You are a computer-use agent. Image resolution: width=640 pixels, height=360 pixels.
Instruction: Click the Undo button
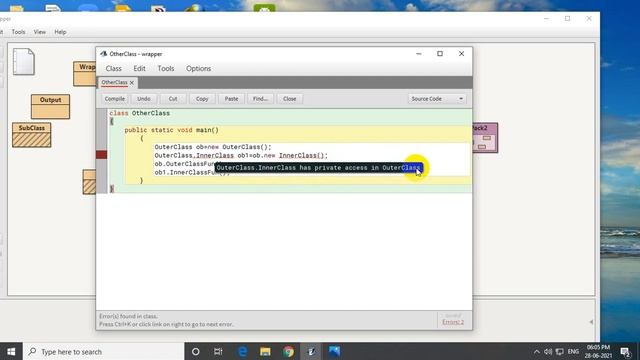(144, 99)
